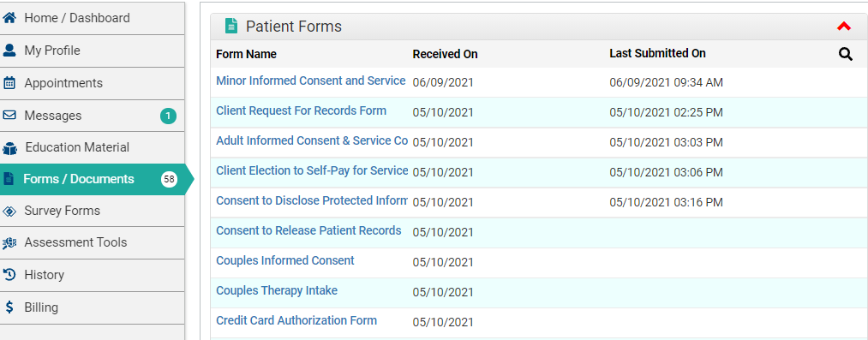
Task: Collapse Patient Forms panel with red chevron
Action: tap(844, 26)
